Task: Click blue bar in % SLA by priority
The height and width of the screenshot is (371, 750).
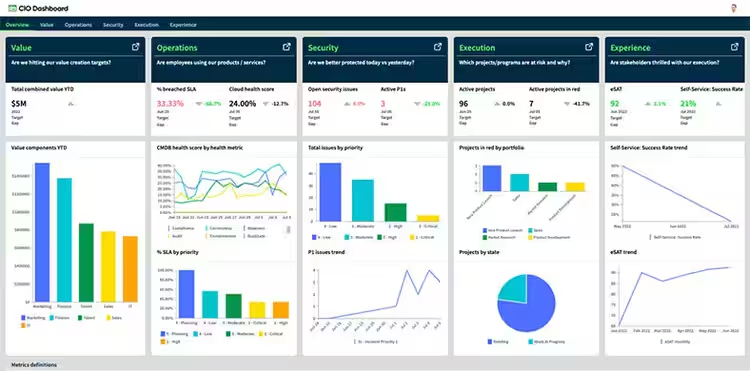Action: click(187, 294)
